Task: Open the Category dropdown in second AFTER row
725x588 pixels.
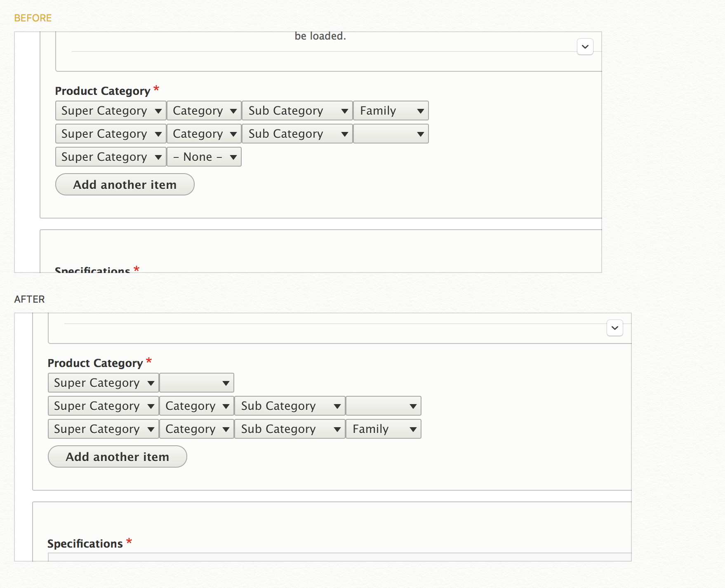Action: tap(196, 406)
